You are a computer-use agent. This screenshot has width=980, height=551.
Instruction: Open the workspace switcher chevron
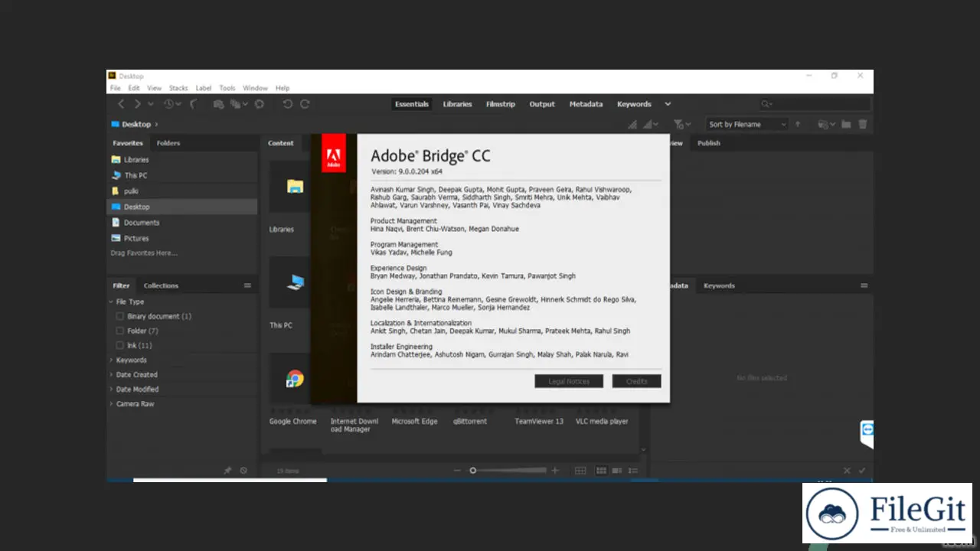(668, 104)
